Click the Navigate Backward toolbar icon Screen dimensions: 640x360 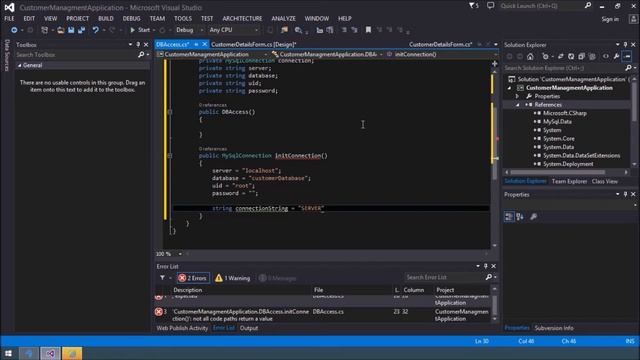point(14,30)
